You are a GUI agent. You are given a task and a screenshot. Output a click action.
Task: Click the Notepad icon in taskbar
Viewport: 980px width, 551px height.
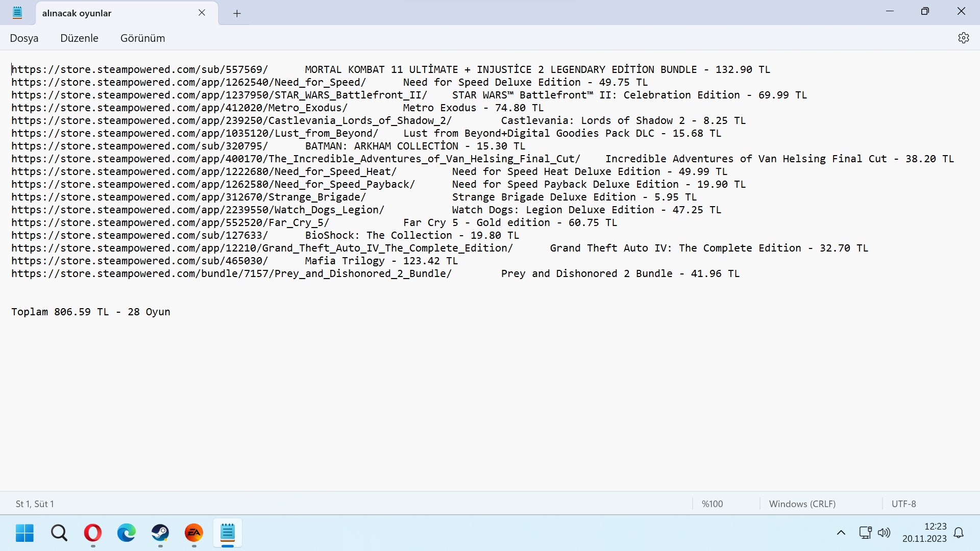(228, 533)
